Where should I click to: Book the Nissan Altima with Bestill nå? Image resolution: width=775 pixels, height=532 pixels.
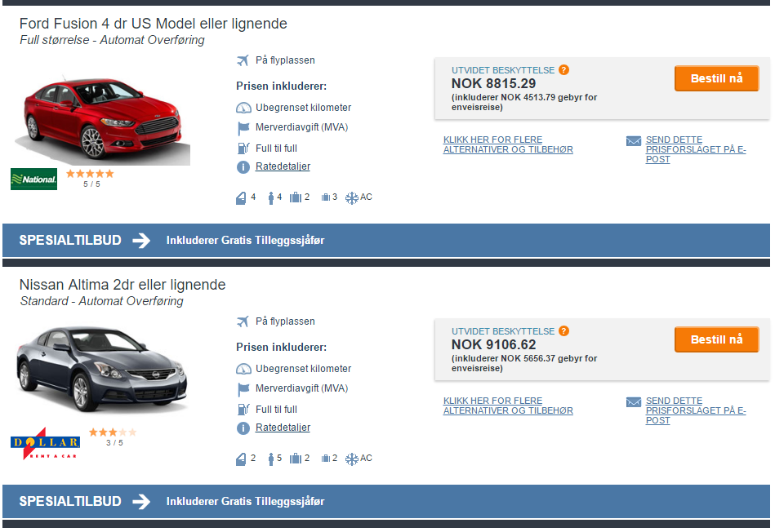tap(717, 340)
